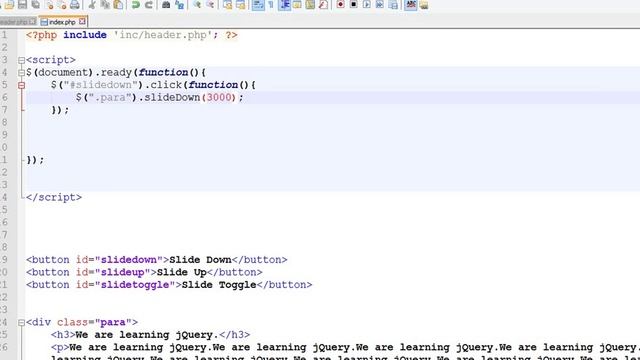Toggle Show All Characters pilcrow icon
This screenshot has width=640, height=360.
[271, 4]
